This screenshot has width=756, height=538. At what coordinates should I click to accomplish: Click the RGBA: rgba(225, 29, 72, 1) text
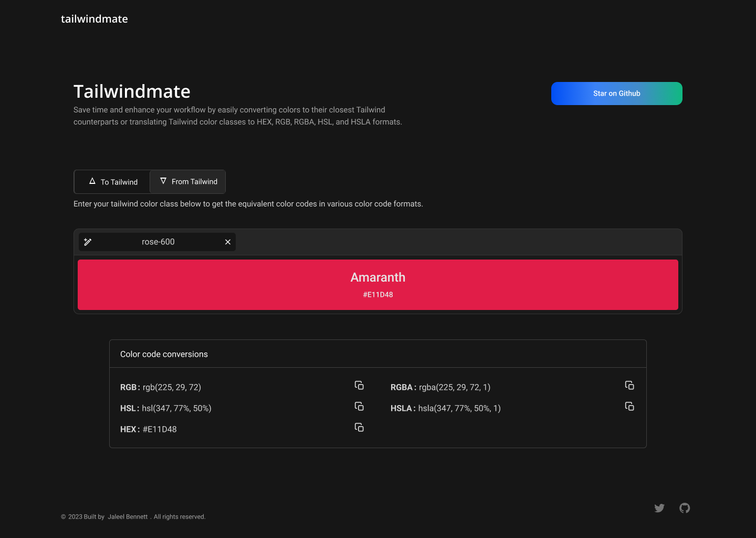pyautogui.click(x=440, y=387)
